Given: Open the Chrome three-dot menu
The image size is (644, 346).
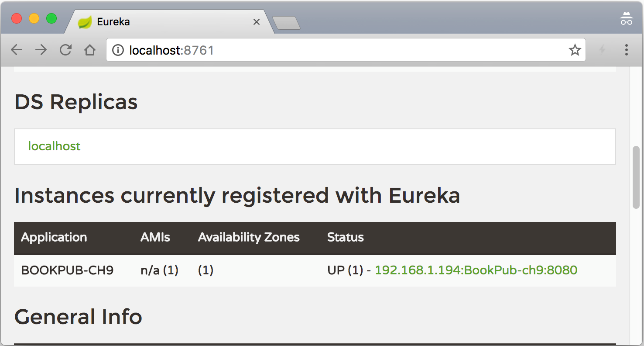Looking at the screenshot, I should pos(626,50).
